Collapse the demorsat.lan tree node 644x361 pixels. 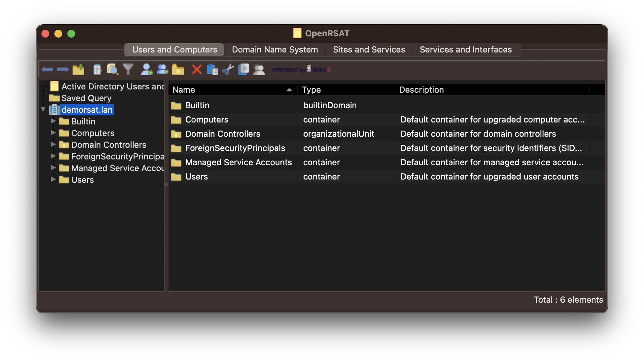(x=43, y=110)
